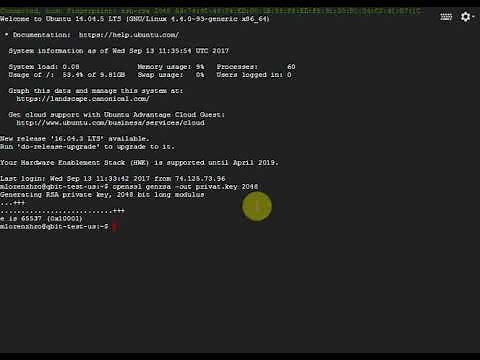Open the on-screen keyboard icon
The image size is (480, 360).
click(446, 17)
